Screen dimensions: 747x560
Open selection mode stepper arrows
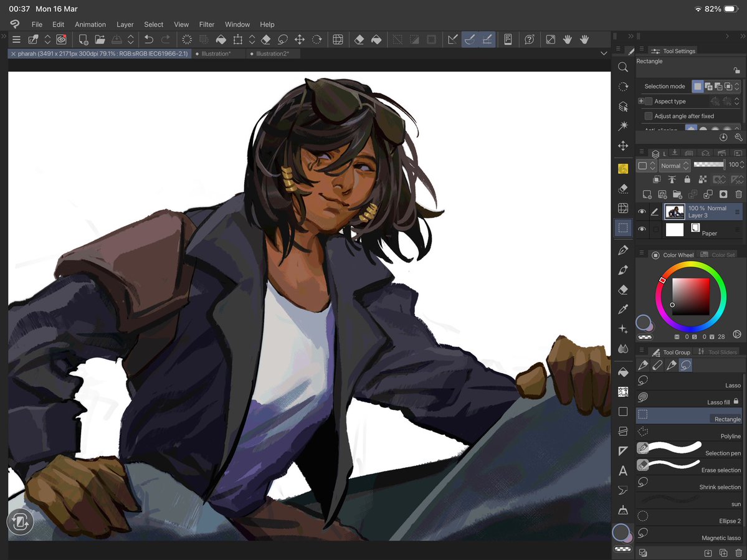(x=737, y=86)
